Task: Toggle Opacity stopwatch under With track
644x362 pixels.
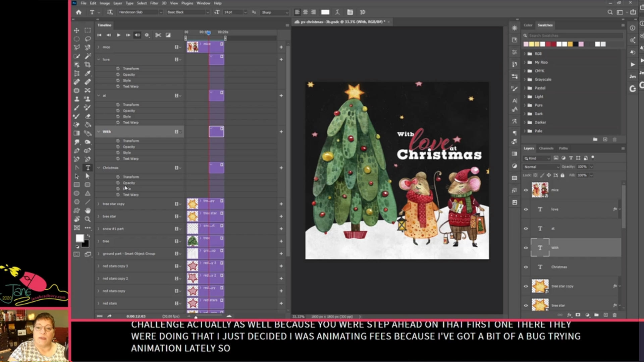Action: coord(118,147)
